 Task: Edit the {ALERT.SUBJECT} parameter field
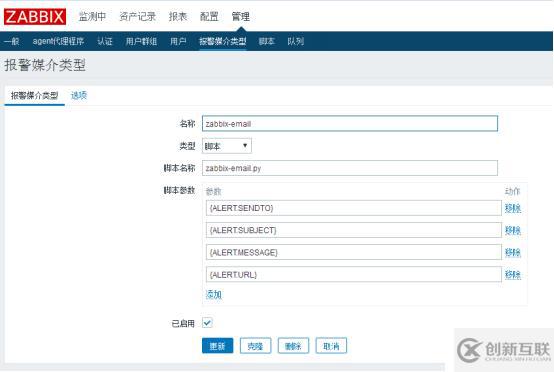click(354, 230)
